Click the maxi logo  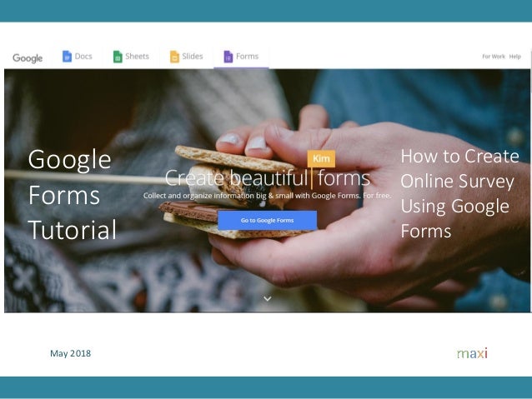tap(472, 353)
